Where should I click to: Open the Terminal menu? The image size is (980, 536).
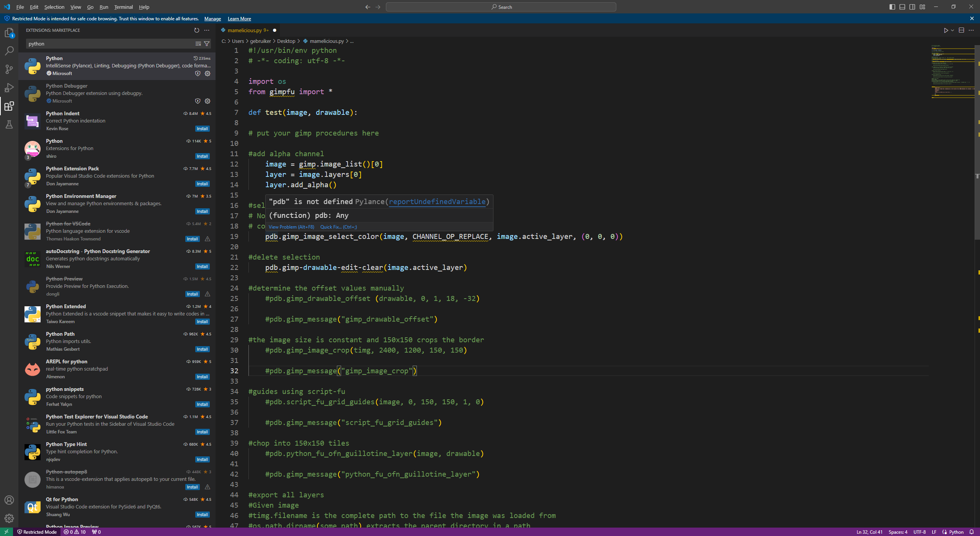pyautogui.click(x=123, y=7)
